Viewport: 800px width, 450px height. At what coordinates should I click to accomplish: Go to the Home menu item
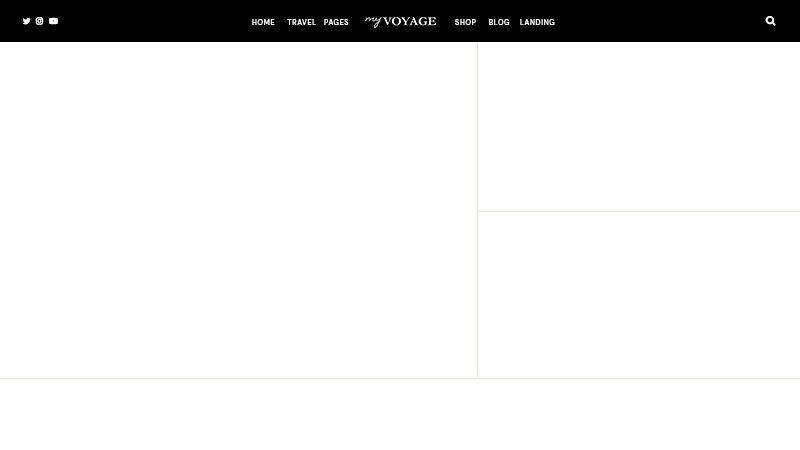coord(263,22)
